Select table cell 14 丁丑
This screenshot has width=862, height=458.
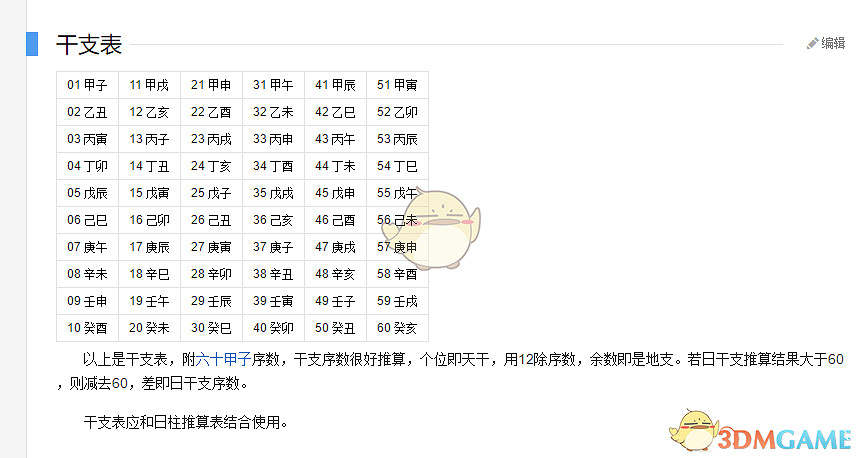pyautogui.click(x=150, y=166)
